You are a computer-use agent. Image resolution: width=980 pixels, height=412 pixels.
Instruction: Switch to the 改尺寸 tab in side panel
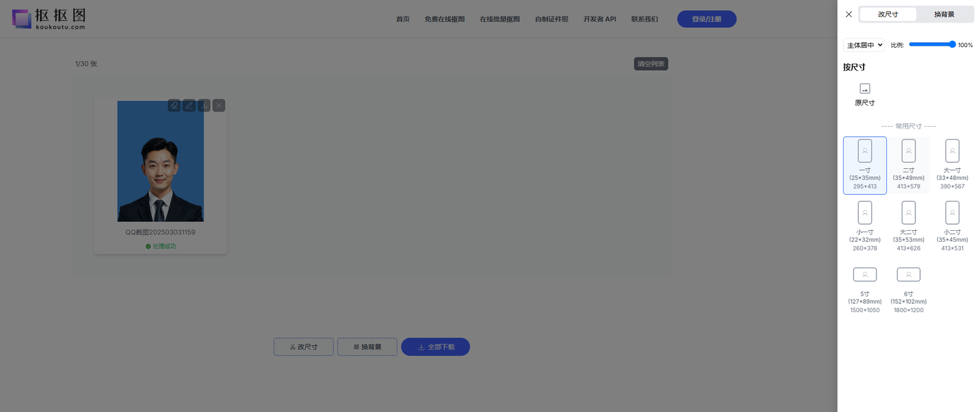point(887,14)
